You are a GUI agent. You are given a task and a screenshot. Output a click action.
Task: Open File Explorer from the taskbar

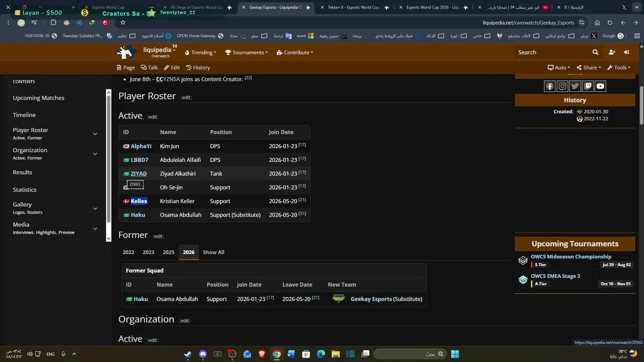coord(336,354)
